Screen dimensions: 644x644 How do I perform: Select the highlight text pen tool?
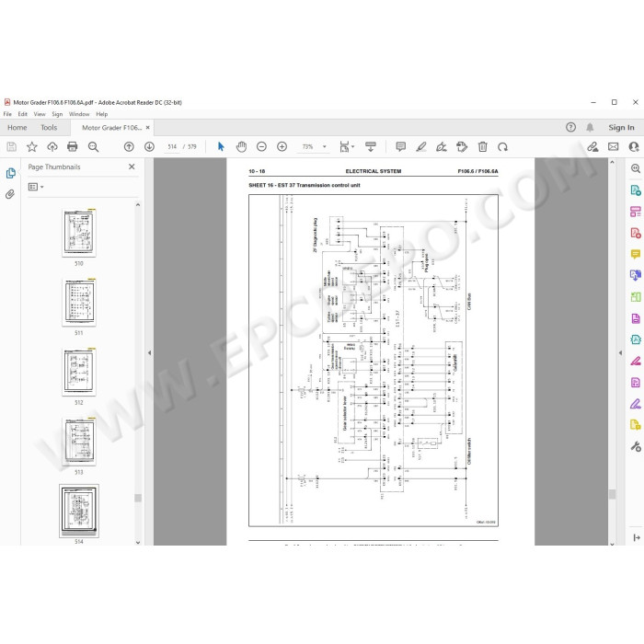421,146
